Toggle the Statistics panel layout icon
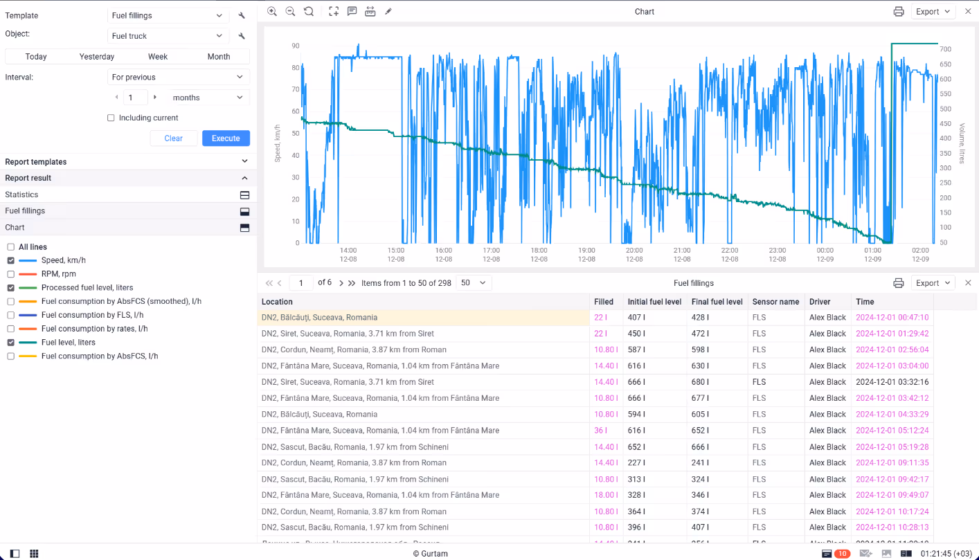 244,195
